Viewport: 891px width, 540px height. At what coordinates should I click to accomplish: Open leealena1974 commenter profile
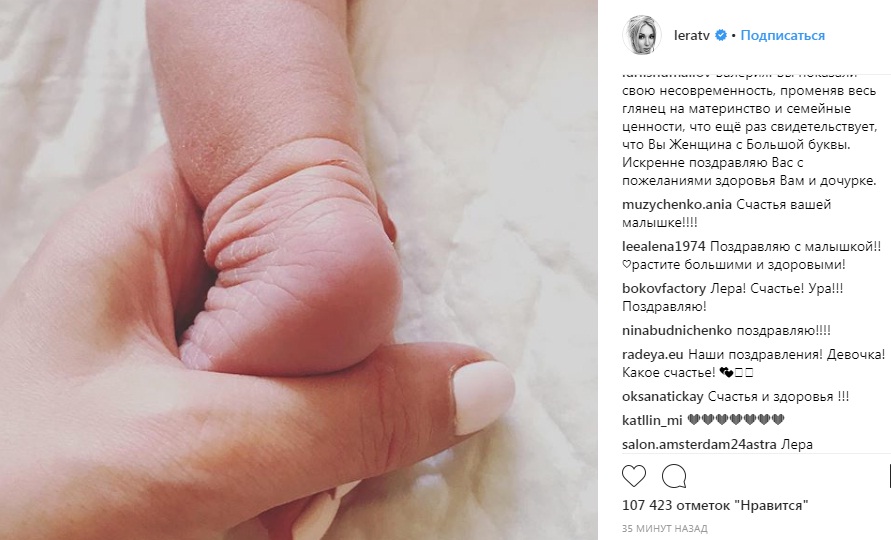tap(664, 246)
